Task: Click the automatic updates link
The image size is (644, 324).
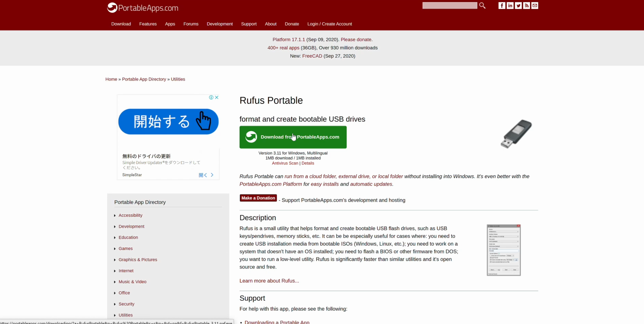Action: [x=372, y=184]
